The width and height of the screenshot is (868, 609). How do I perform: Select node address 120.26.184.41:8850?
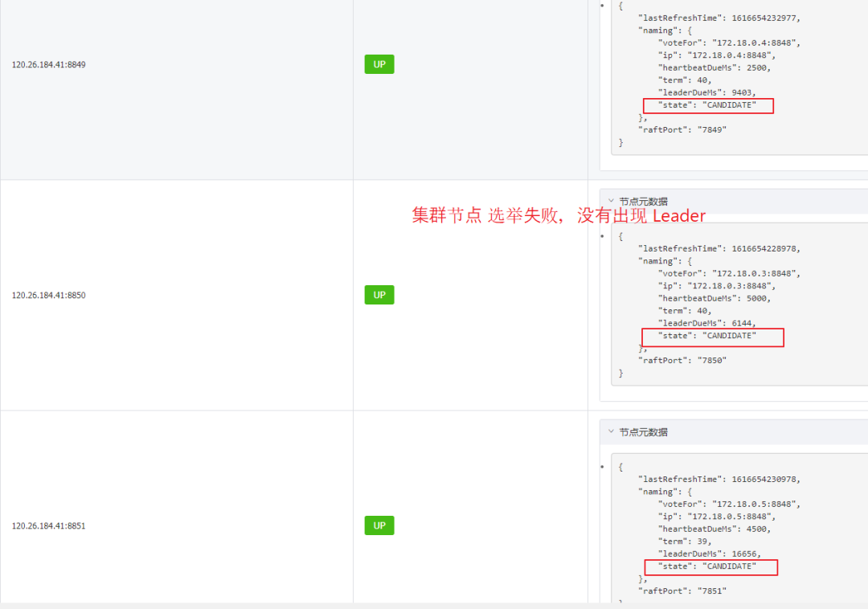49,296
